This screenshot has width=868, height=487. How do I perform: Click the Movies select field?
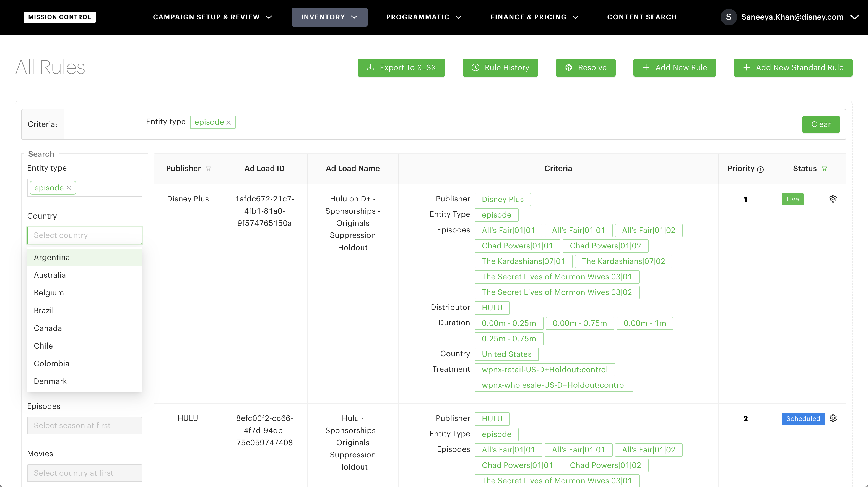85,473
